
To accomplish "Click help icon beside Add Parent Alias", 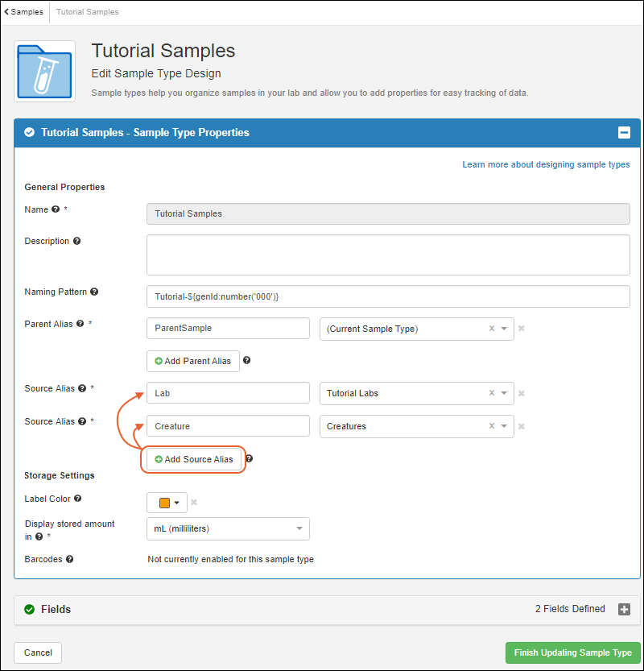I will click(246, 361).
